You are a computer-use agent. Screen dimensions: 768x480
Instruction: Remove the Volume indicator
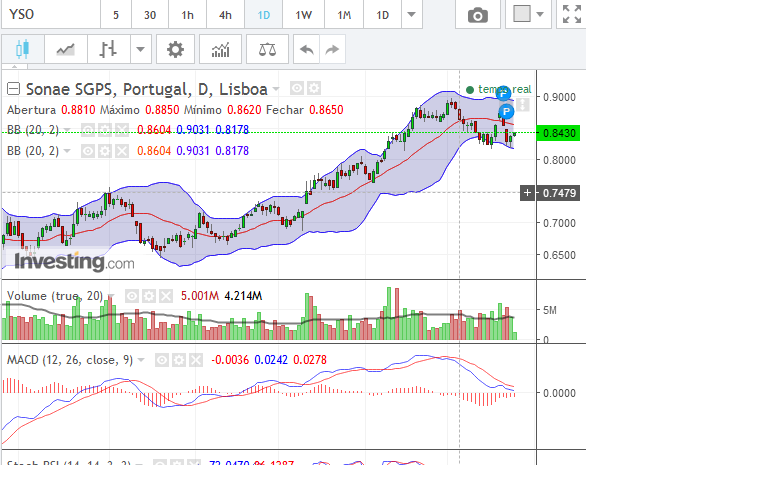(x=166, y=296)
